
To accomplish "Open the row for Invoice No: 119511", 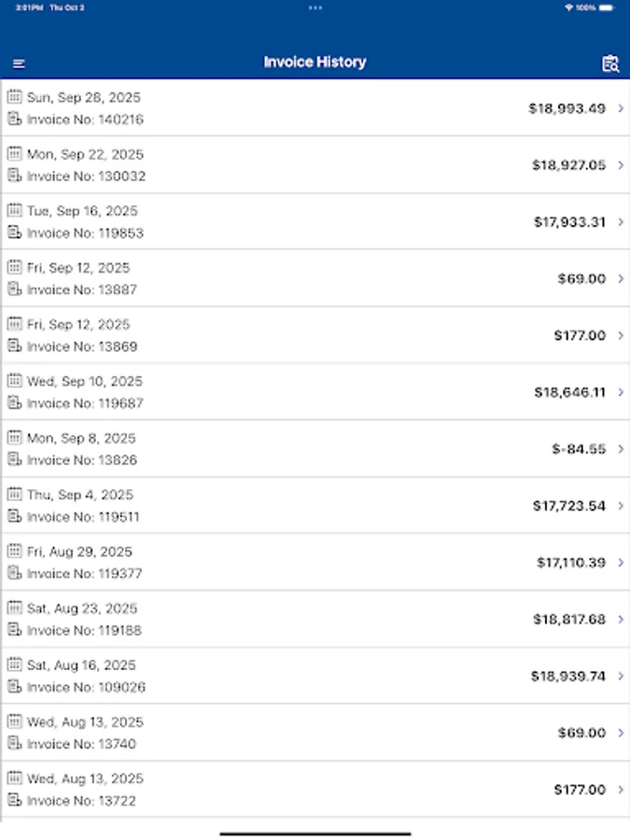I will point(315,506).
